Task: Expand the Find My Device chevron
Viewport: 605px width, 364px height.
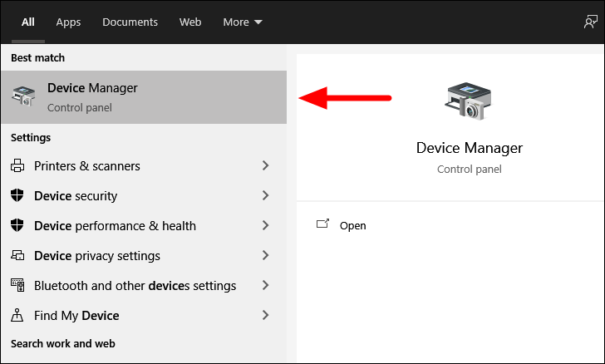Action: pos(265,315)
